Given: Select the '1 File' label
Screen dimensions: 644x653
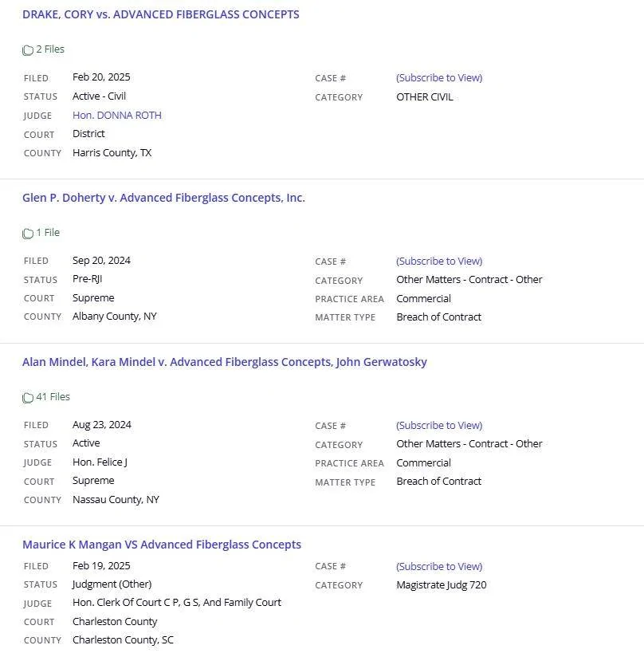Looking at the screenshot, I should point(48,232).
